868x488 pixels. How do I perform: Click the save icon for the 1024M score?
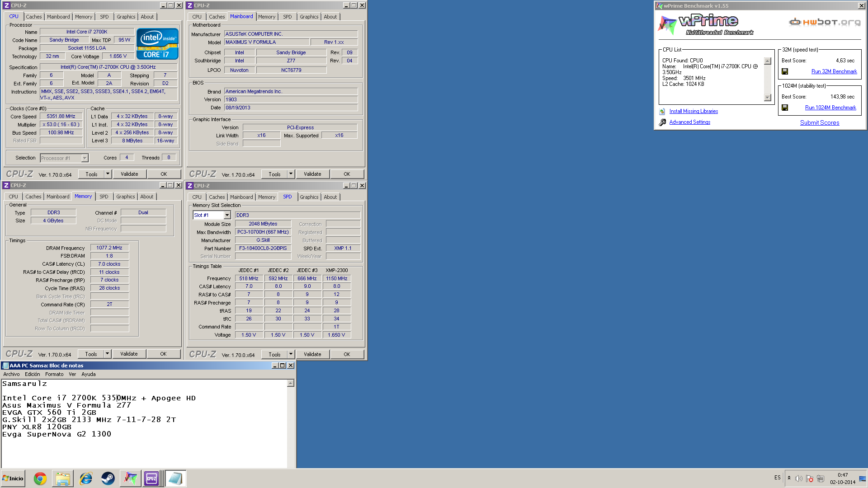(785, 108)
